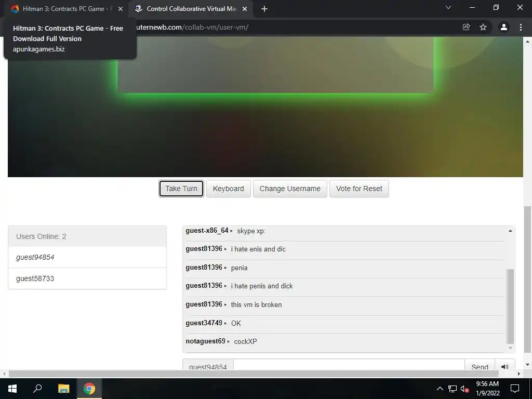Open the Chrome profile icon
This screenshot has height=399, width=532.
click(504, 27)
